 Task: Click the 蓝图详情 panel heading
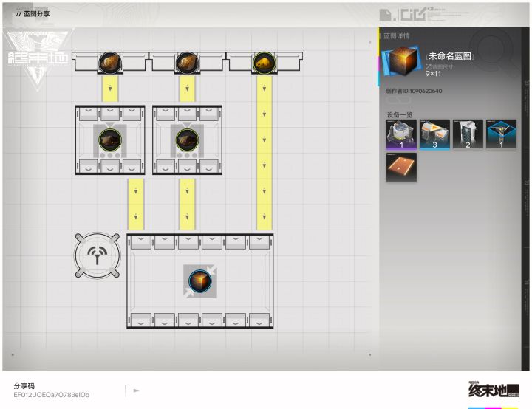point(396,36)
